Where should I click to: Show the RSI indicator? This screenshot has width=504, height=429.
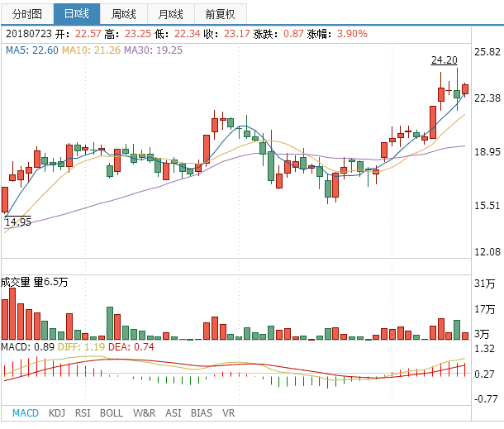(83, 412)
